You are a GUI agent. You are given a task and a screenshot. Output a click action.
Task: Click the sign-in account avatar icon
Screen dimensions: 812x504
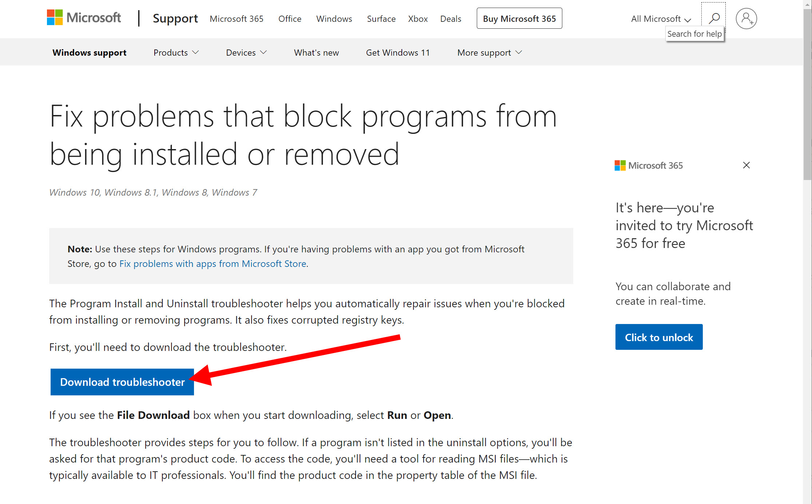(x=746, y=19)
